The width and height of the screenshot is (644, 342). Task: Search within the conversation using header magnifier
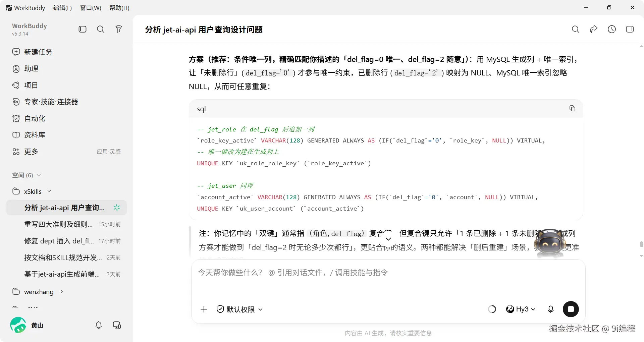click(x=576, y=29)
